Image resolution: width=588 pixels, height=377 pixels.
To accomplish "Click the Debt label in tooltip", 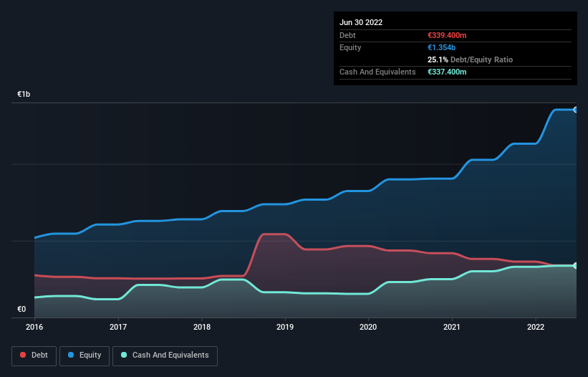I will click(347, 35).
